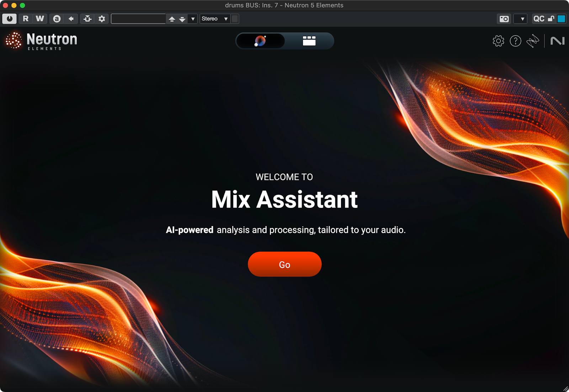Activate the side-chain input icon
Screen dimensions: 569x392
click(x=87, y=19)
